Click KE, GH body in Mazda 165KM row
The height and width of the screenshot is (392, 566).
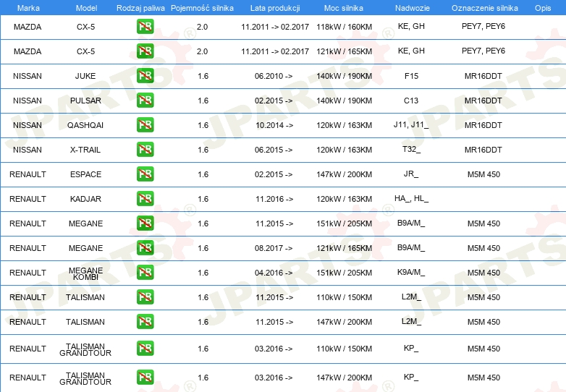(411, 51)
